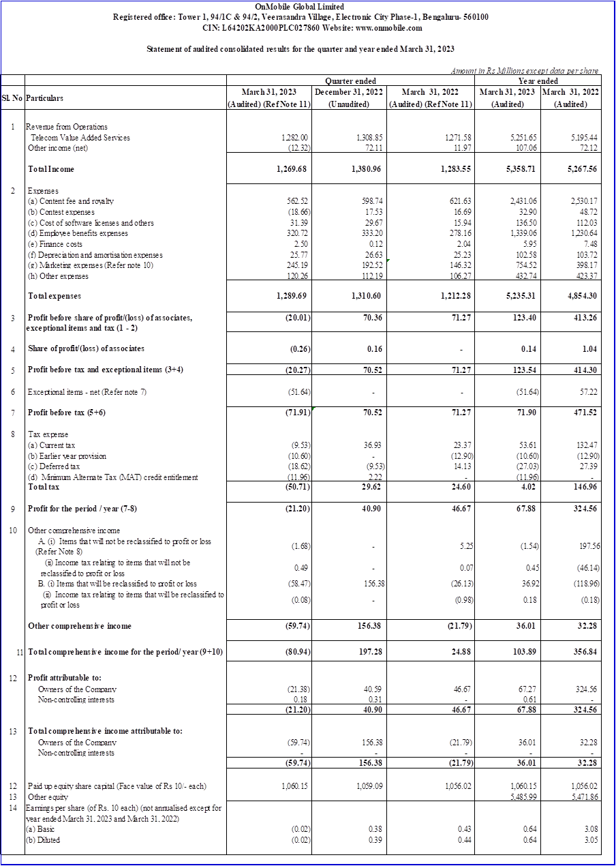Click the company website link in the header

[x=389, y=28]
